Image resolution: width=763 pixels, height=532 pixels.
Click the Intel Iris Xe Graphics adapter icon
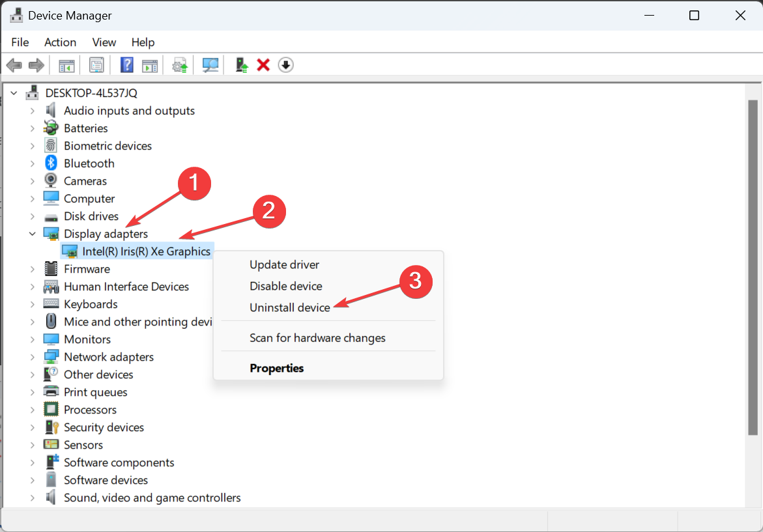tap(70, 251)
